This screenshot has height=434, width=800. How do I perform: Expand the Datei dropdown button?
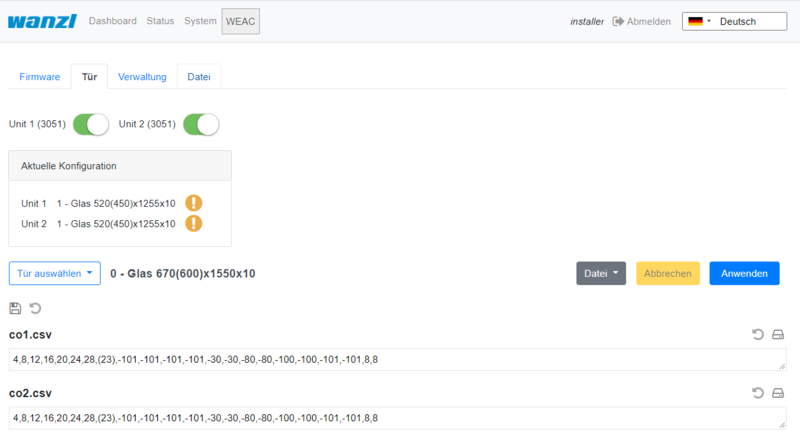point(601,273)
